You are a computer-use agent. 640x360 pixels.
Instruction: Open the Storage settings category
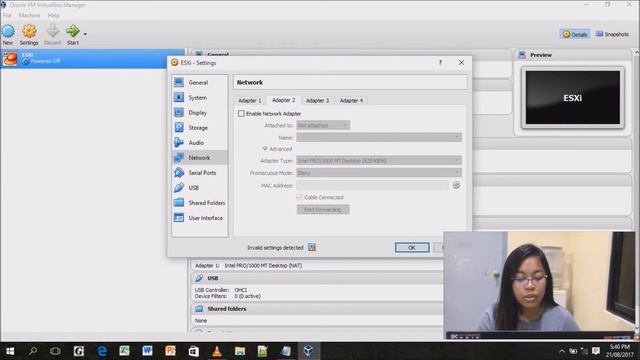200,128
